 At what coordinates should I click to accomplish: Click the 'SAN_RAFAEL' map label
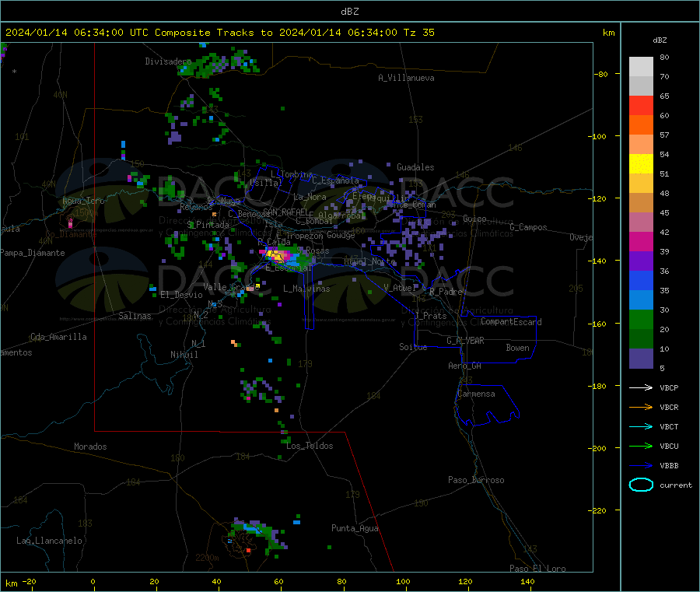[285, 212]
